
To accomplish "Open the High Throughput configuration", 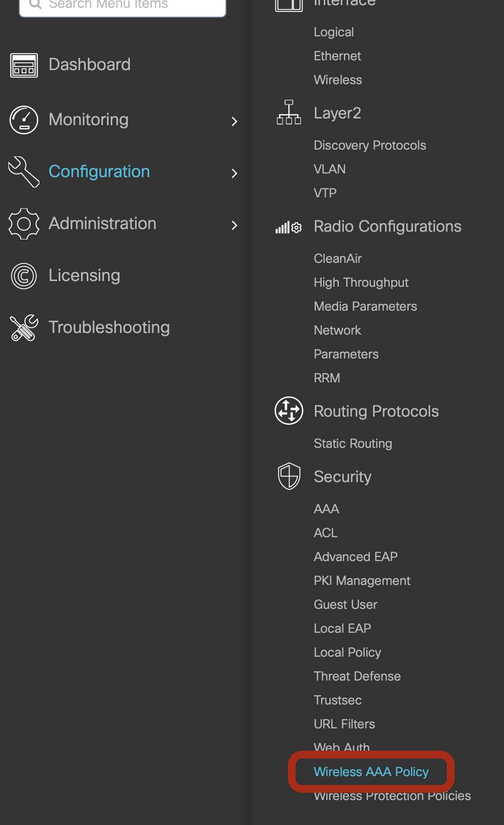I will [x=361, y=283].
